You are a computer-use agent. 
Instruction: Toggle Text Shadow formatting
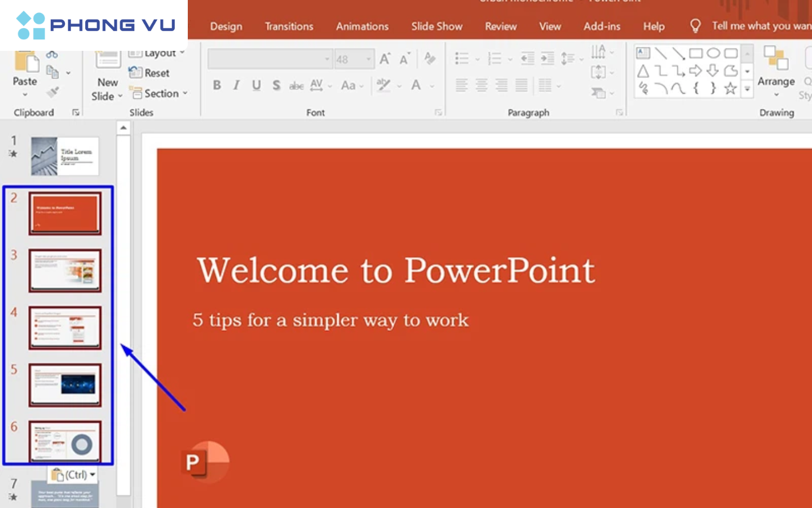coord(276,85)
